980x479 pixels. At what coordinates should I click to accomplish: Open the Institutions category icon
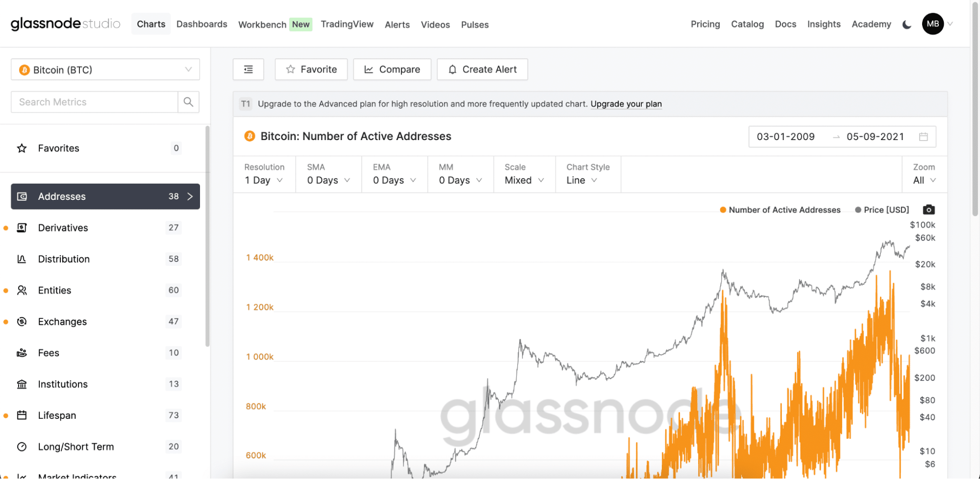[22, 384]
